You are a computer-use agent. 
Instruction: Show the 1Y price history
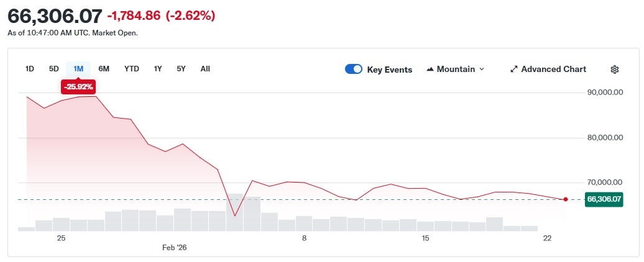click(x=158, y=69)
